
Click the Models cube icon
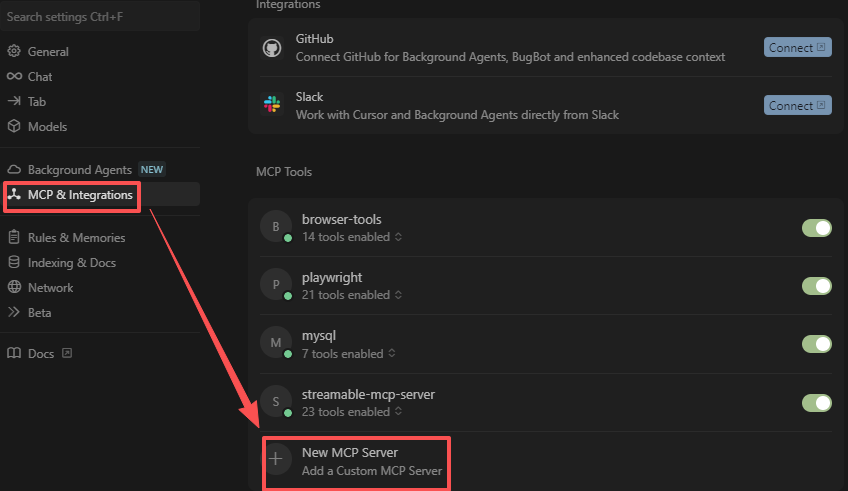[x=14, y=126]
